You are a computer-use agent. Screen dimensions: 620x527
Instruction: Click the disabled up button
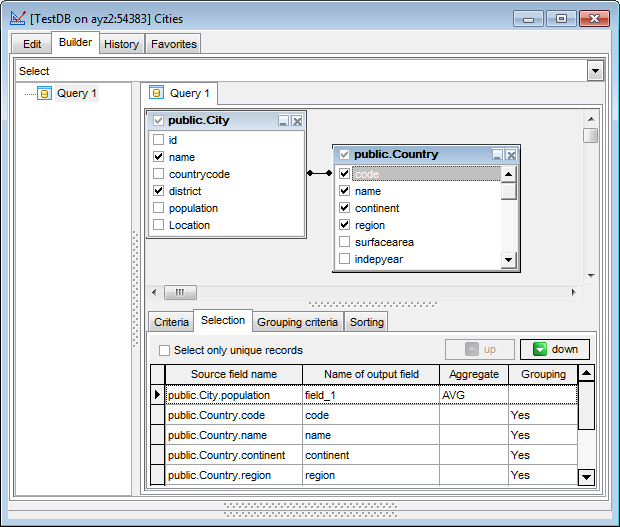pyautogui.click(x=480, y=349)
